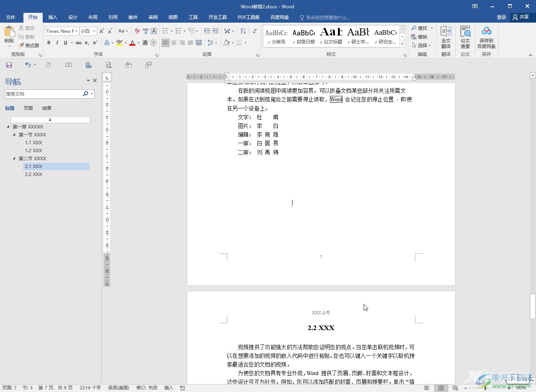The width and height of the screenshot is (536, 392).
Task: Increase font size with the grow font icon
Action: [102, 31]
